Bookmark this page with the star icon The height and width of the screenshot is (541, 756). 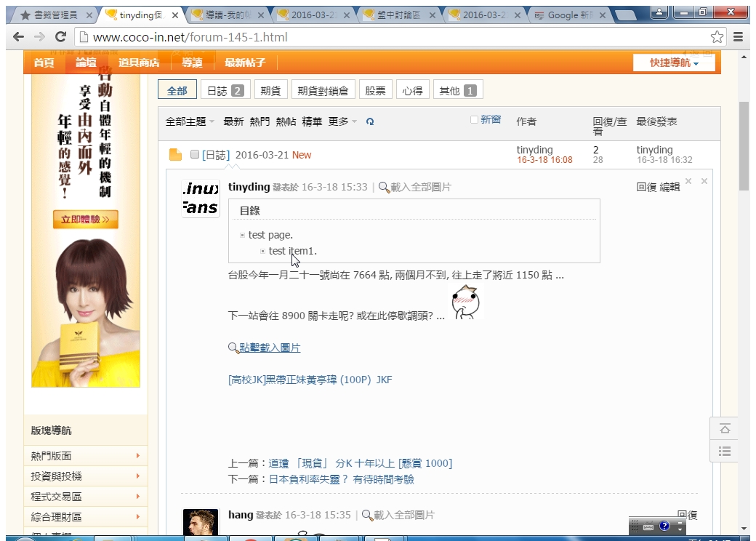point(717,36)
